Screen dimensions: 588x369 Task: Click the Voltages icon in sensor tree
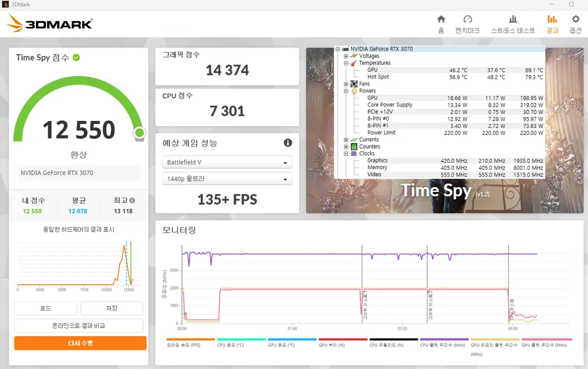click(354, 56)
